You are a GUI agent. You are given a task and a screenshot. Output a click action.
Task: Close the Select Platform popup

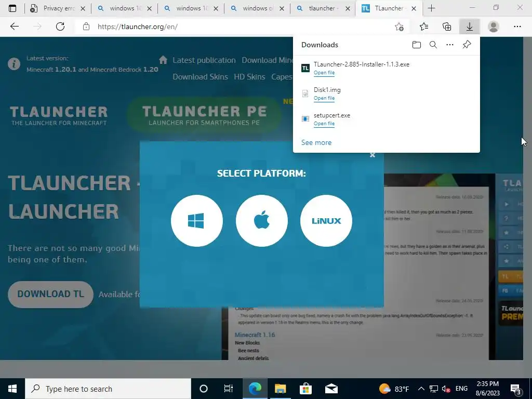click(x=372, y=155)
